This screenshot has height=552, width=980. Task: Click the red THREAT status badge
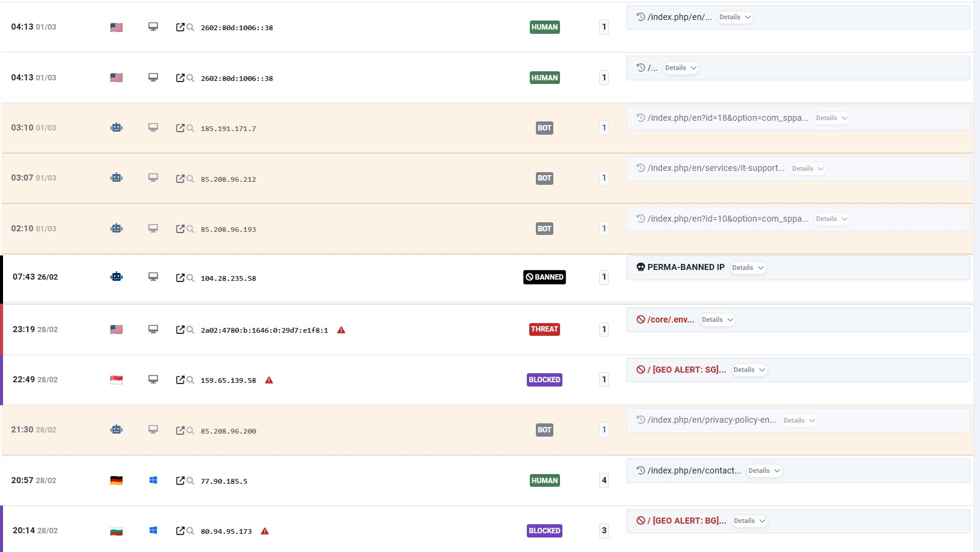[x=544, y=329]
